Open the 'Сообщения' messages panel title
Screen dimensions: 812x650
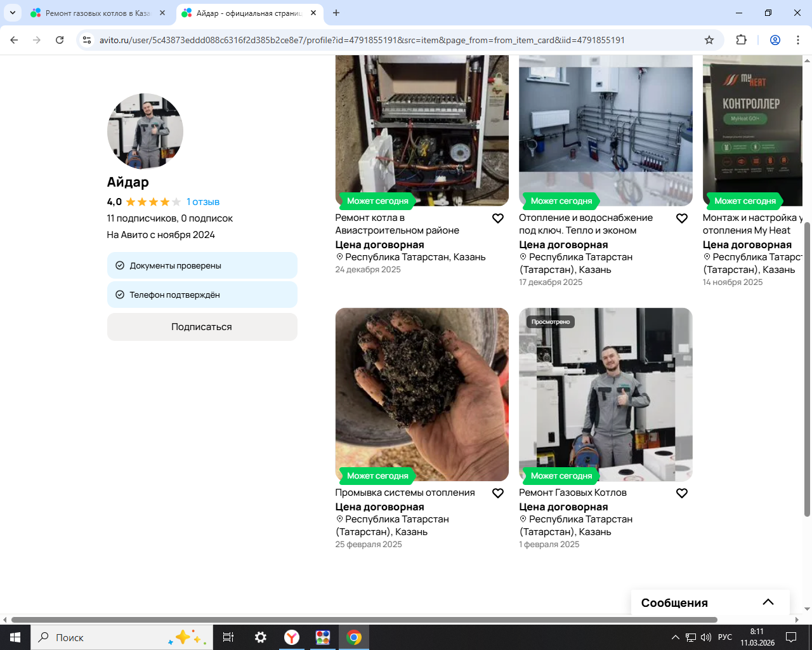pyautogui.click(x=674, y=603)
